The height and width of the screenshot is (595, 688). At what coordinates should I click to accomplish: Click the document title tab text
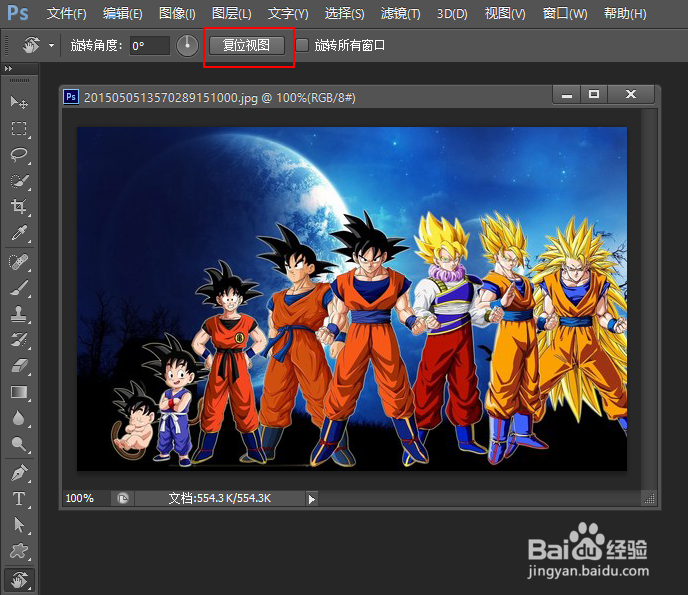[x=219, y=97]
